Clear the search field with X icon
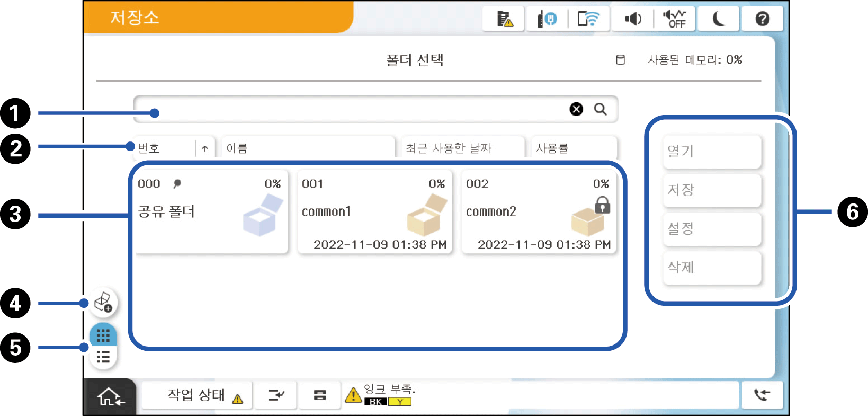 (576, 109)
